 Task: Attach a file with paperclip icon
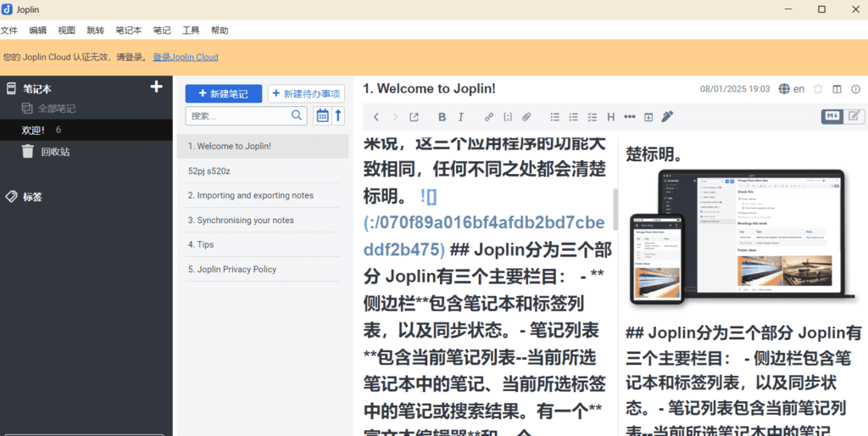click(526, 117)
